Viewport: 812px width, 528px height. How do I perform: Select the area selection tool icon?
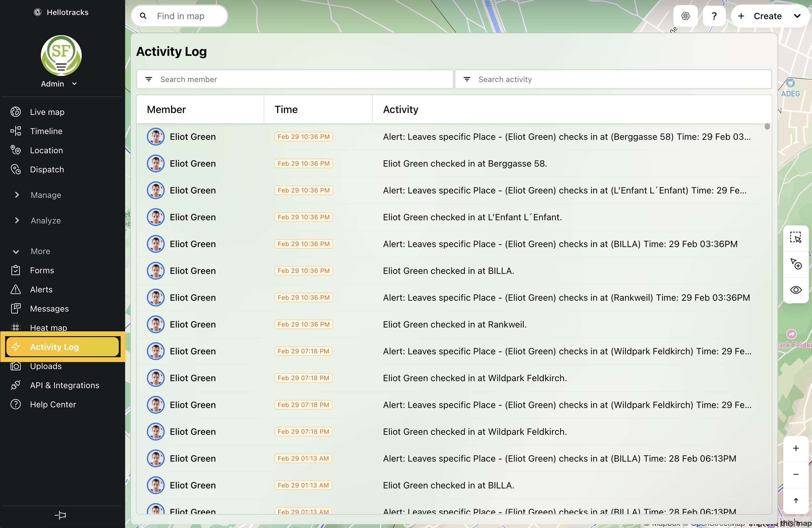pos(795,238)
